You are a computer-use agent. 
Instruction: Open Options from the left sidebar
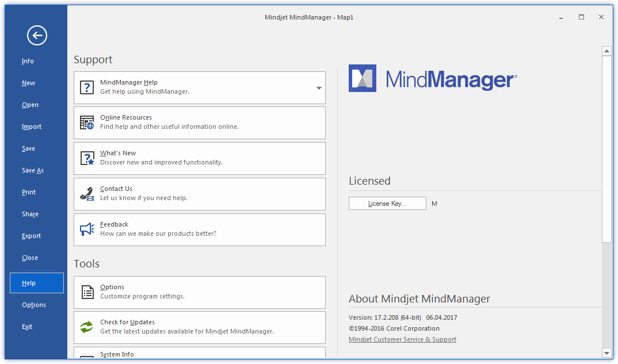pos(34,305)
